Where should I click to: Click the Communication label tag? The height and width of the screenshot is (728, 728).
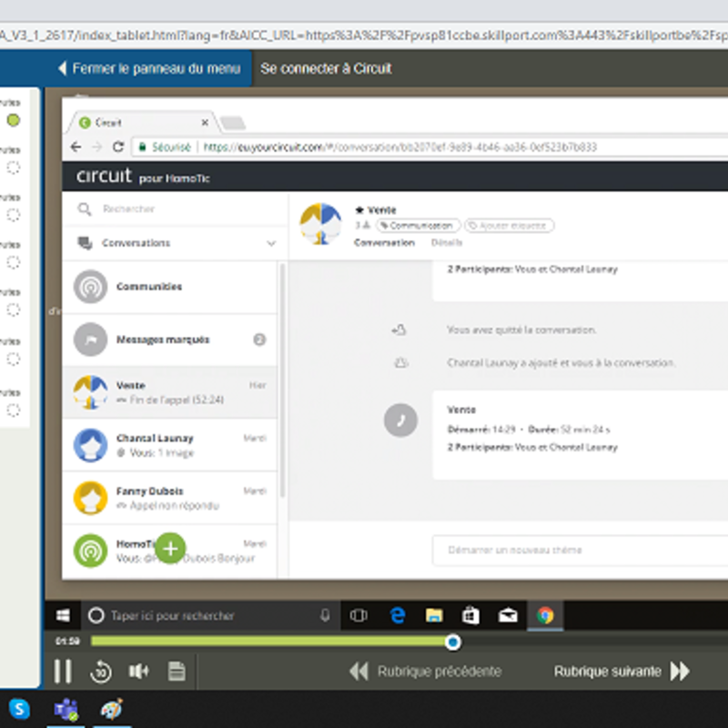coord(419,226)
